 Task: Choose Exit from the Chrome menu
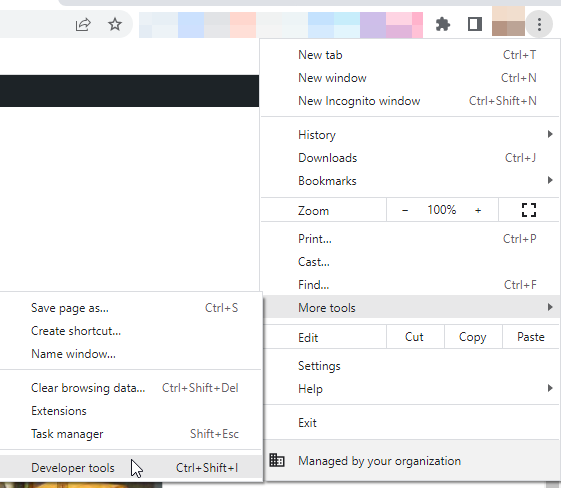click(411, 423)
